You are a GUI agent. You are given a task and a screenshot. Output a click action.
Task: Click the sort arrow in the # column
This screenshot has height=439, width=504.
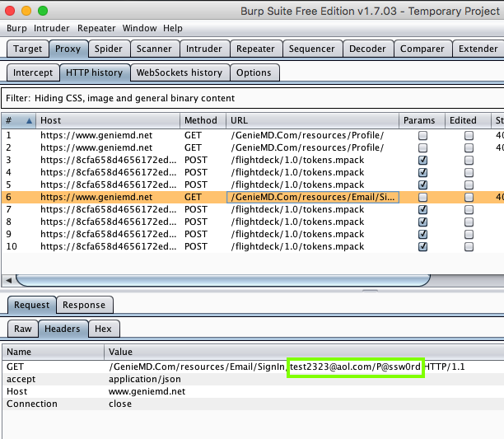30,121
